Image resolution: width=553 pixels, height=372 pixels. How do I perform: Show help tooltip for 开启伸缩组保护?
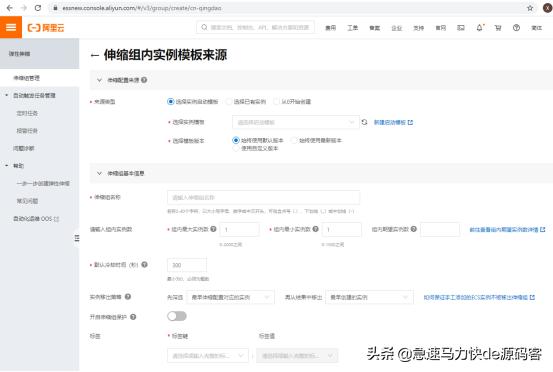[133, 317]
